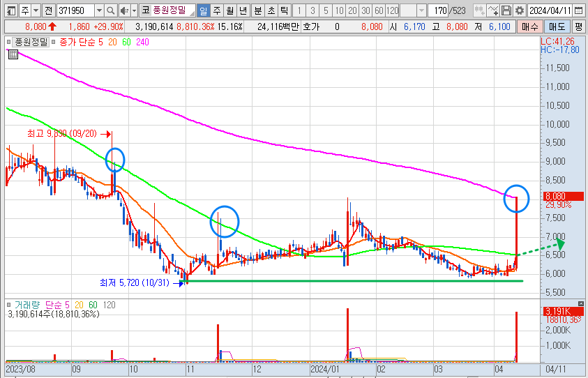Click the 매도 sell button

tap(557, 27)
